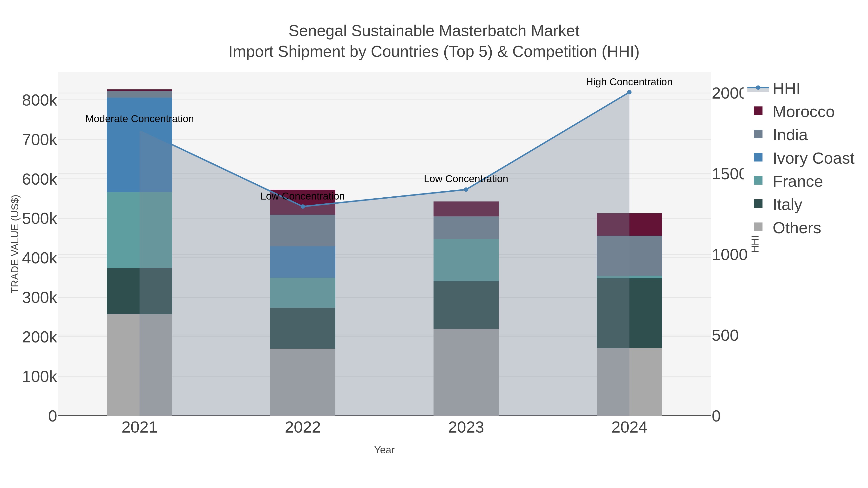
Task: Toggle the Ivory Coast legend entry
Action: click(804, 158)
